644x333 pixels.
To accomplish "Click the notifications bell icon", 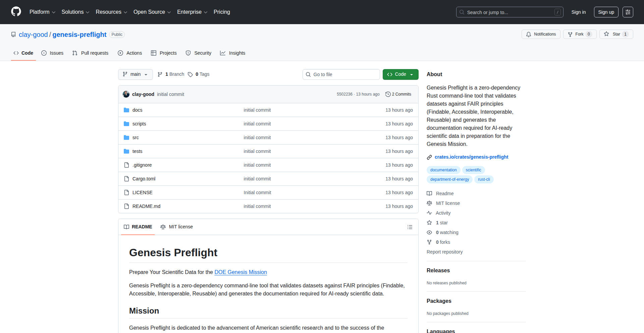I will [529, 34].
